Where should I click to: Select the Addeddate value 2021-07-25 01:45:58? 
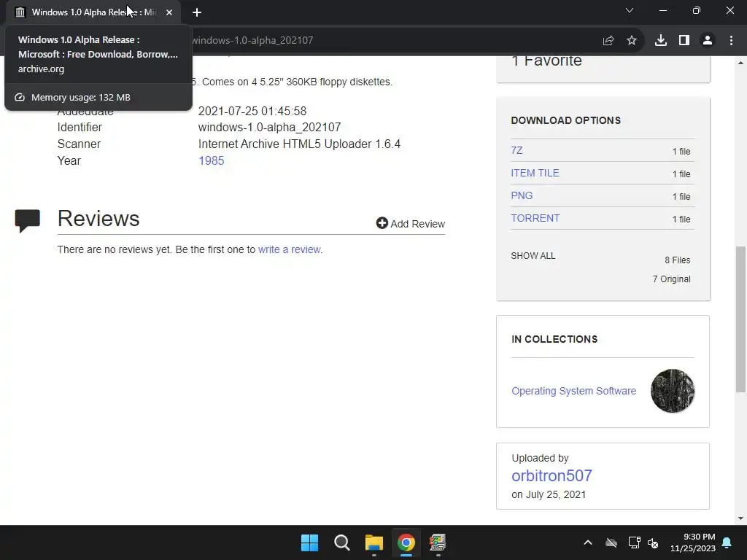coord(252,111)
